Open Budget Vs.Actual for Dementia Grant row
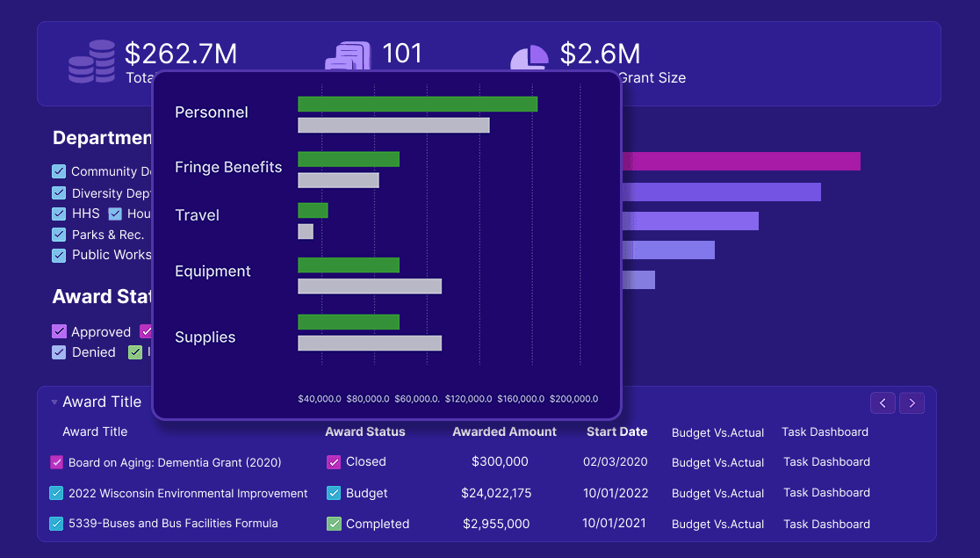 pyautogui.click(x=717, y=462)
